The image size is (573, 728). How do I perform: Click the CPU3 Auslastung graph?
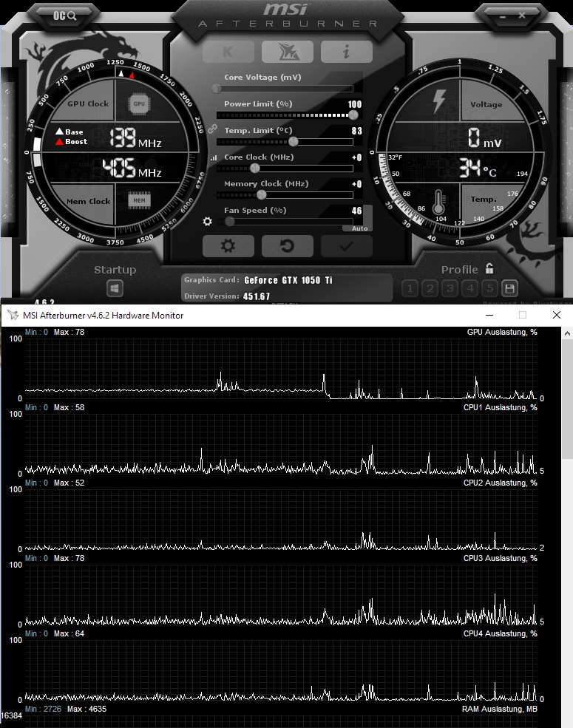tap(281, 594)
